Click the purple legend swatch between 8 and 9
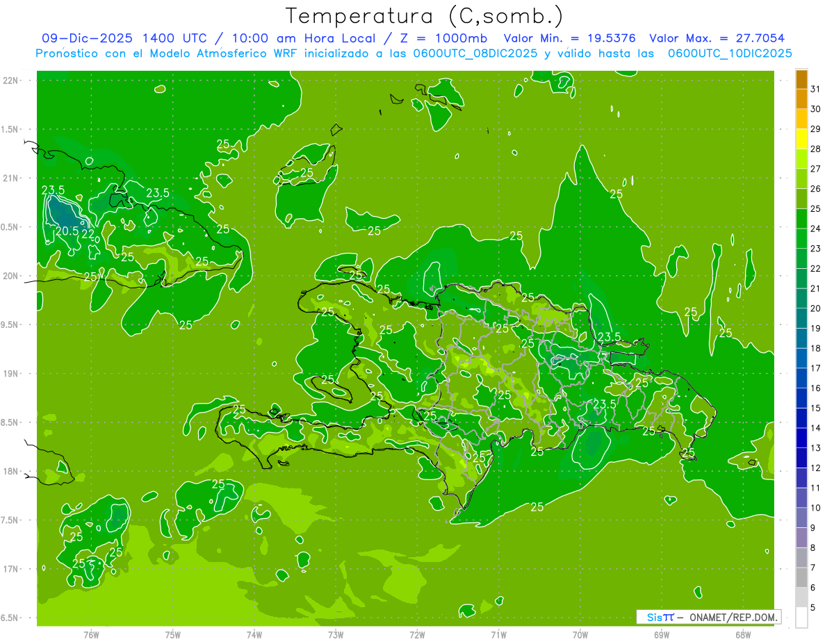 click(801, 538)
